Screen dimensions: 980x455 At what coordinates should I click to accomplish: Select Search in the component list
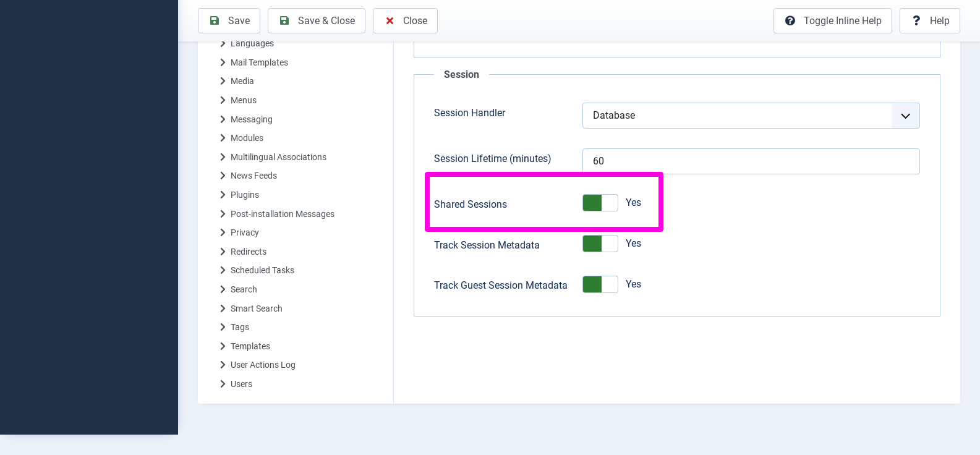244,289
